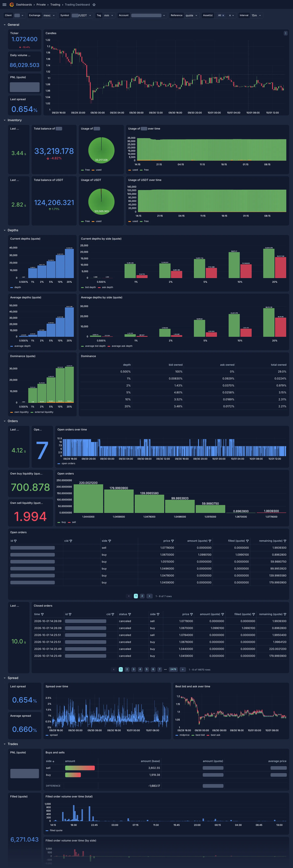Open filter on Open orders remaining (quote)
The image size is (293, 868).
[x=285, y=541]
